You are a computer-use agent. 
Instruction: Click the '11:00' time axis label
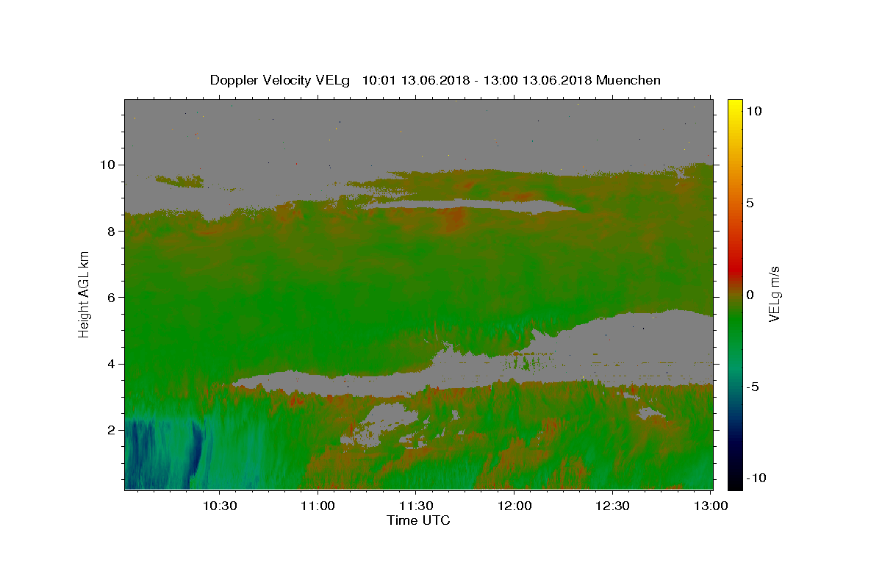[318, 506]
